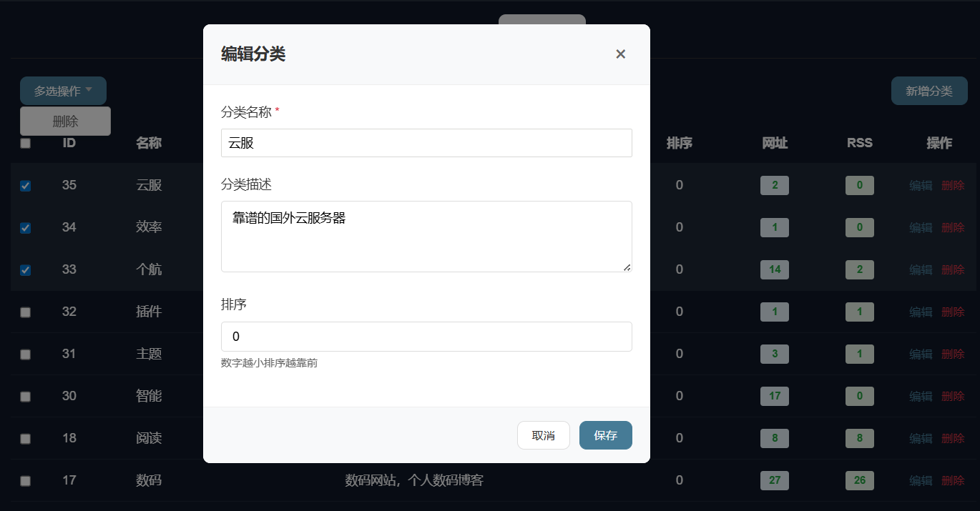Screen dimensions: 980x511
Task: Select 删除 from the 多选操作 menu
Action: coord(64,121)
